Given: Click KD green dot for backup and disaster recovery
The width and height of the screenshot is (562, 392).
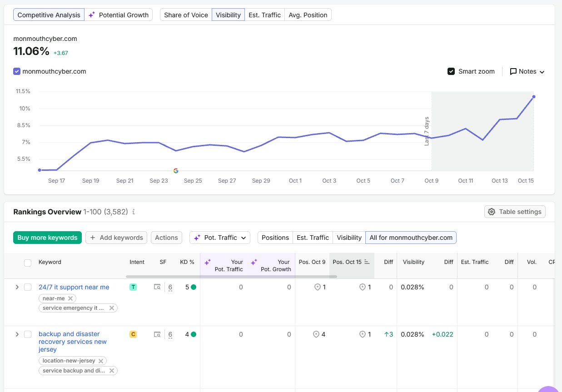Looking at the screenshot, I should pos(194,334).
